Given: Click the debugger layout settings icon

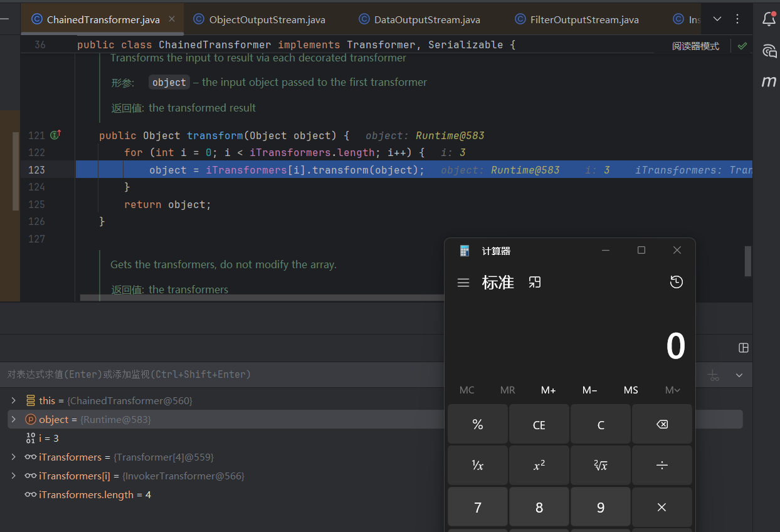Looking at the screenshot, I should (744, 348).
